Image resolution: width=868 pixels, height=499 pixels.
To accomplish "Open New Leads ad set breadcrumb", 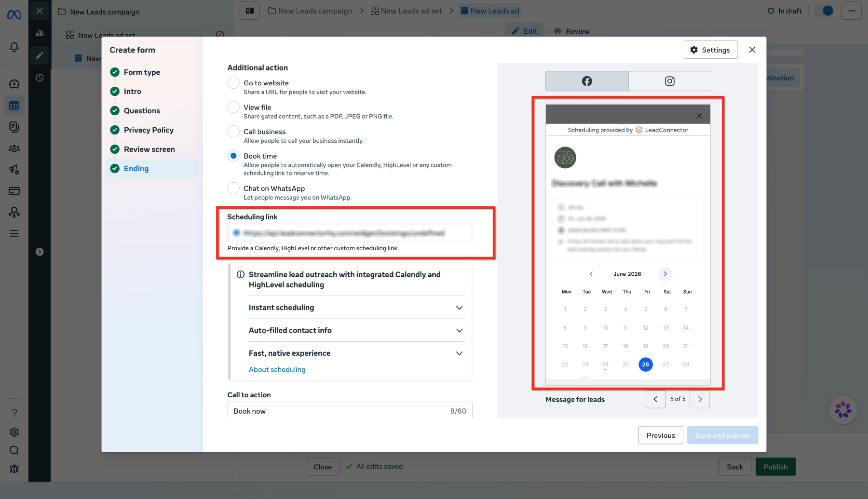I will (x=406, y=11).
